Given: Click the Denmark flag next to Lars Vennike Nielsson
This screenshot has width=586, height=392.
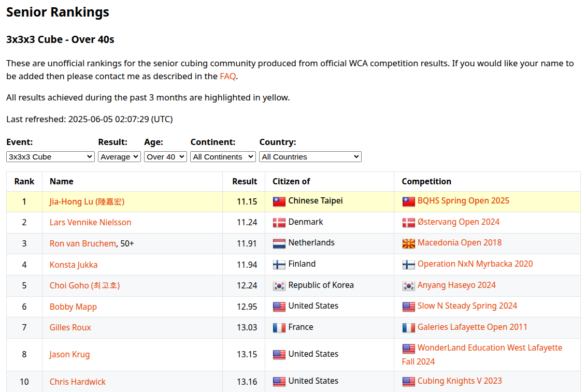Looking at the screenshot, I should 279,222.
